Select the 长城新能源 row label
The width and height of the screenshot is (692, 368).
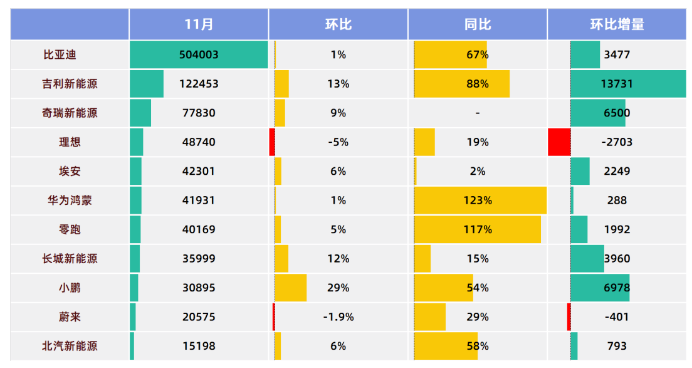(x=70, y=259)
